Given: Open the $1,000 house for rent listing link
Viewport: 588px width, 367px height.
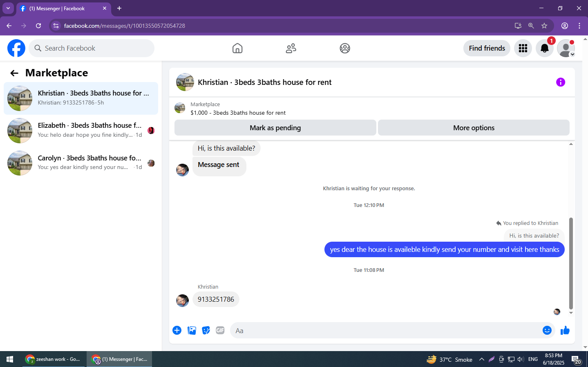Looking at the screenshot, I should (x=238, y=113).
